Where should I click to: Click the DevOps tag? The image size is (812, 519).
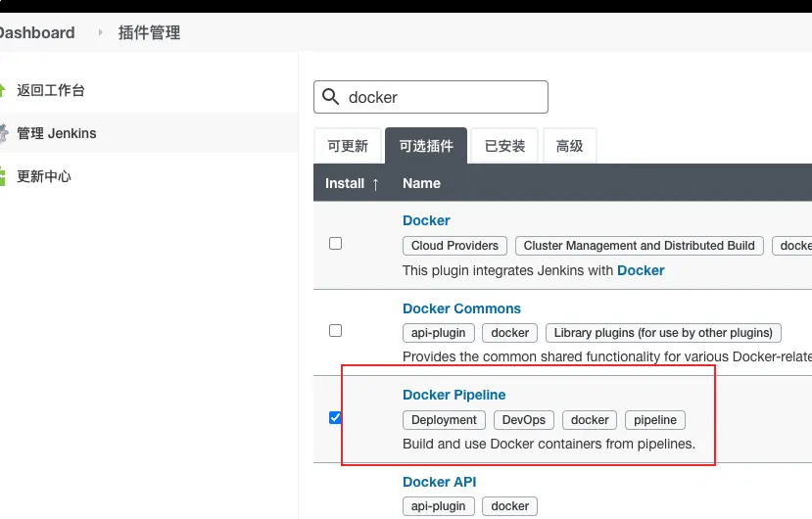[x=524, y=419]
